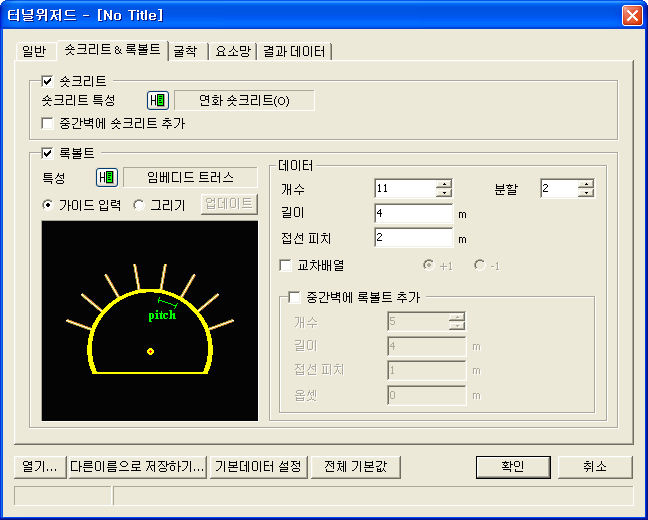The width and height of the screenshot is (648, 520).
Task: Click the 길이 input field
Action: point(414,213)
